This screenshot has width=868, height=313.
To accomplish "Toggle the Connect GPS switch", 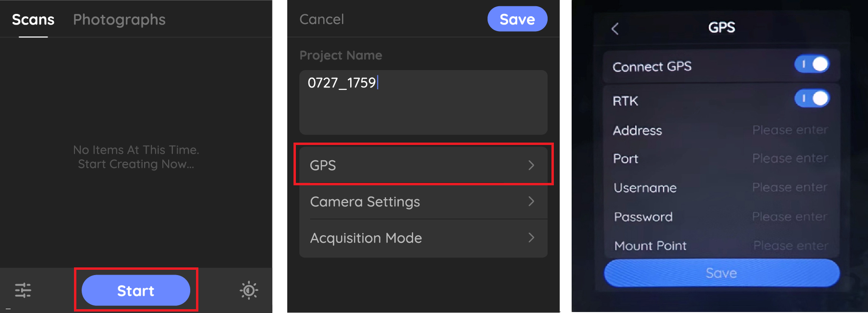I will pos(811,64).
